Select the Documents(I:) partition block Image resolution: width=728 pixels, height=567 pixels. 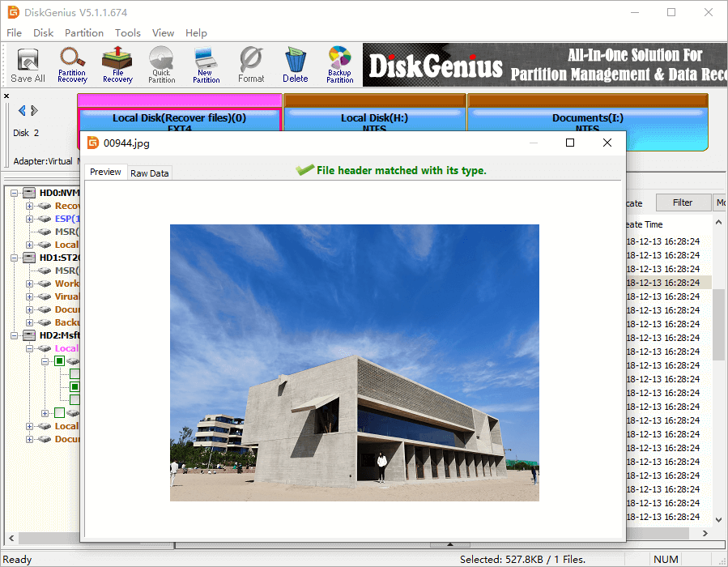(x=587, y=122)
